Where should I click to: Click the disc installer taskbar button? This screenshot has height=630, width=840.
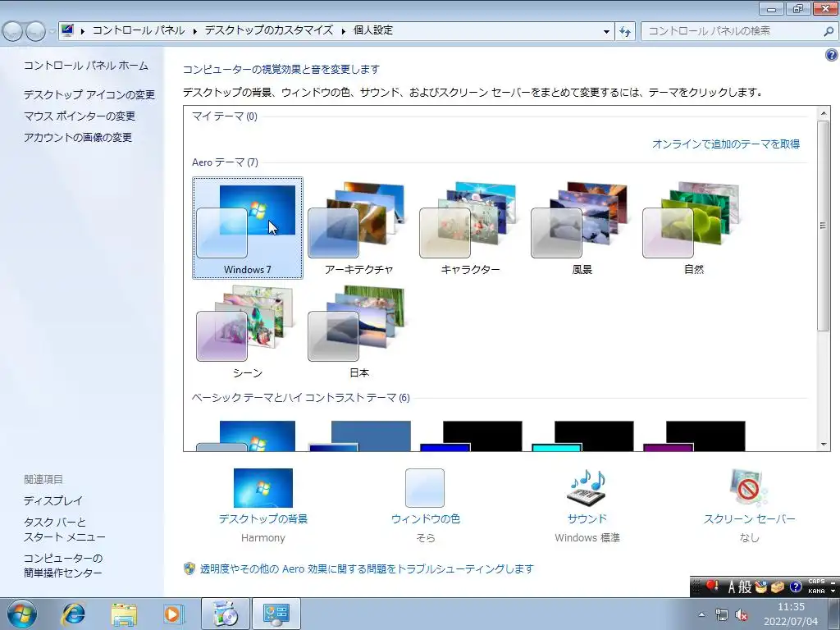226,614
